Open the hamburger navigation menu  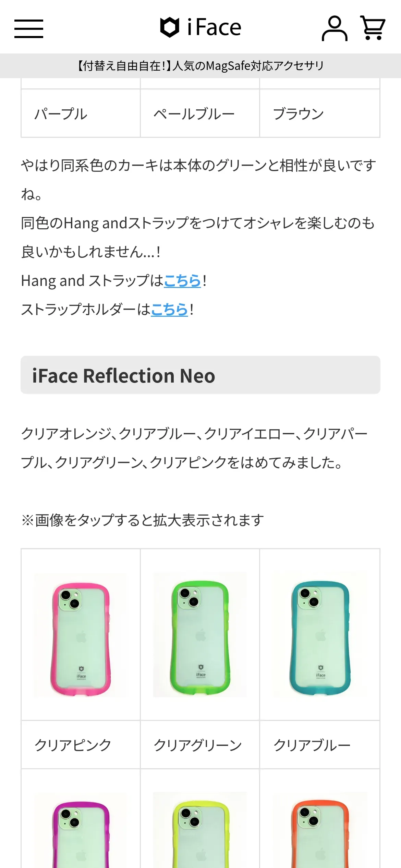pos(29,28)
